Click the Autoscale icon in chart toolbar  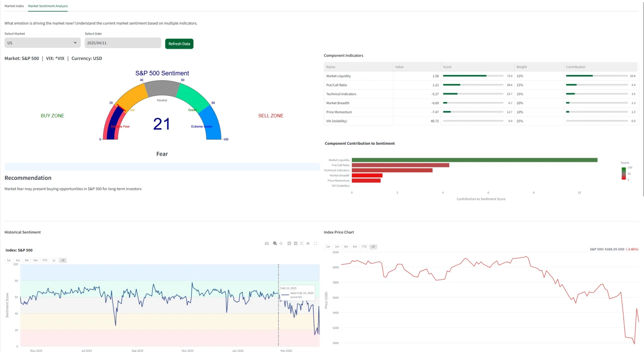point(302,244)
